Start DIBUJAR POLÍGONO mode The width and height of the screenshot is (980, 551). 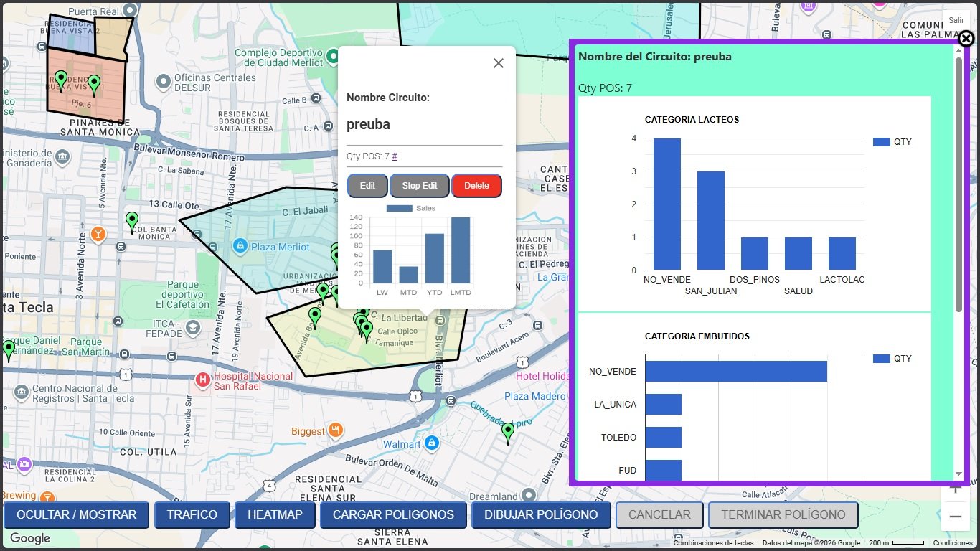(x=541, y=514)
